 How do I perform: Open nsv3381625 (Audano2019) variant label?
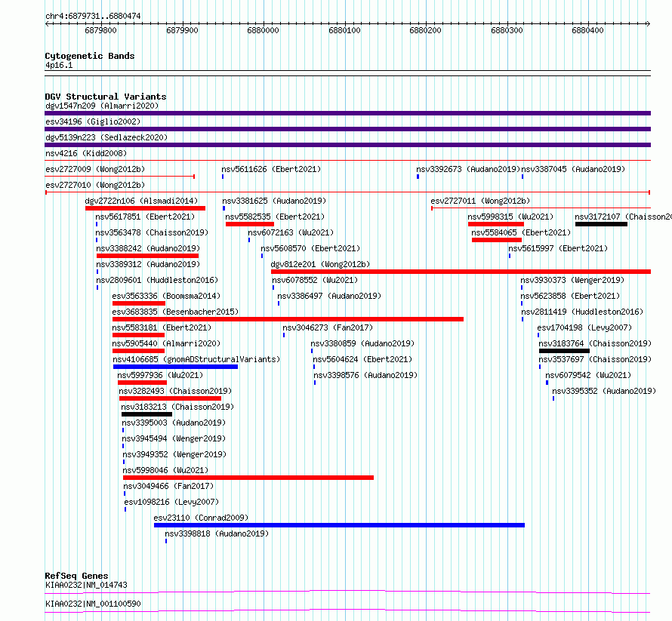click(x=274, y=201)
